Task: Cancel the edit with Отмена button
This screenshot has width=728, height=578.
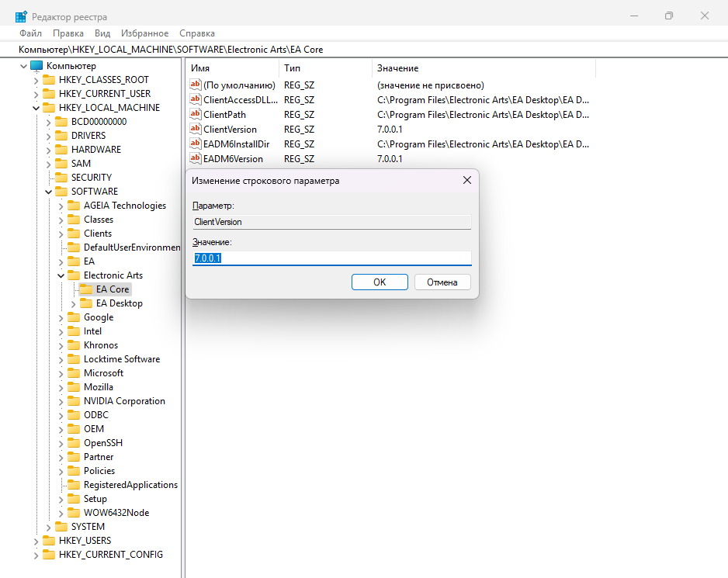Action: point(442,282)
